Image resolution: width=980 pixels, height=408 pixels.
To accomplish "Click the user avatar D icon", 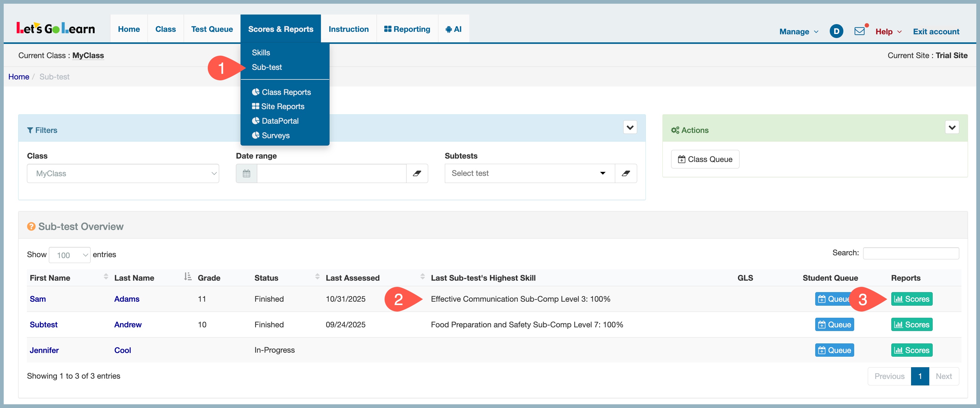I will (836, 31).
